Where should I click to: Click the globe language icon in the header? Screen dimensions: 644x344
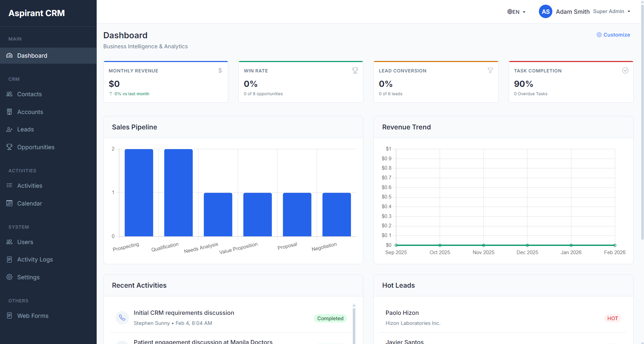click(x=510, y=11)
